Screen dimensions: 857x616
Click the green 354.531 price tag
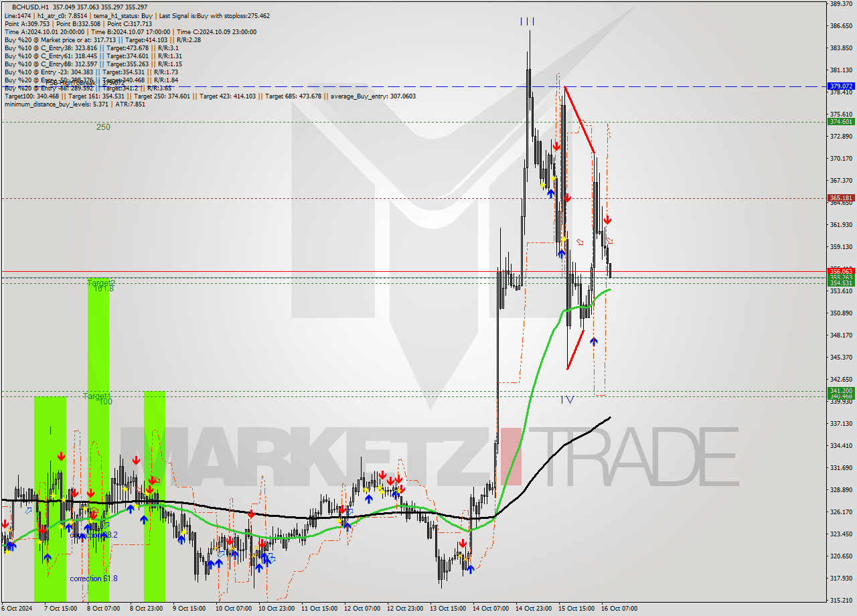pyautogui.click(x=841, y=283)
